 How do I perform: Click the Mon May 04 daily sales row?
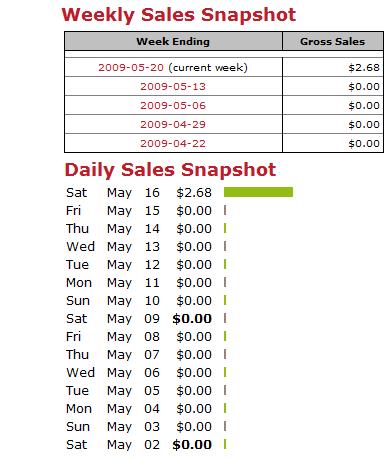click(146, 409)
